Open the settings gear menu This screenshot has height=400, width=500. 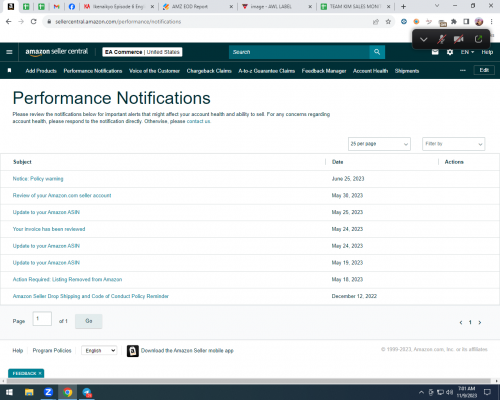click(450, 52)
